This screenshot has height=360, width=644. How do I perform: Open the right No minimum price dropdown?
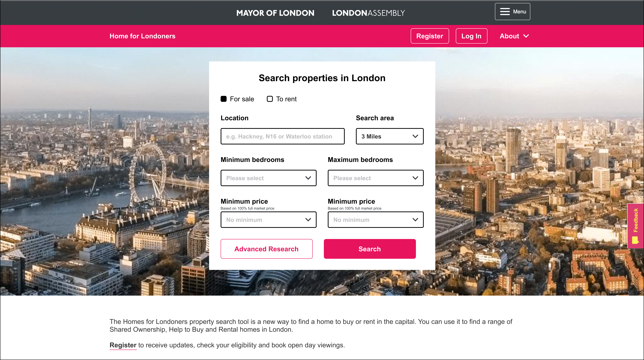[x=375, y=220]
